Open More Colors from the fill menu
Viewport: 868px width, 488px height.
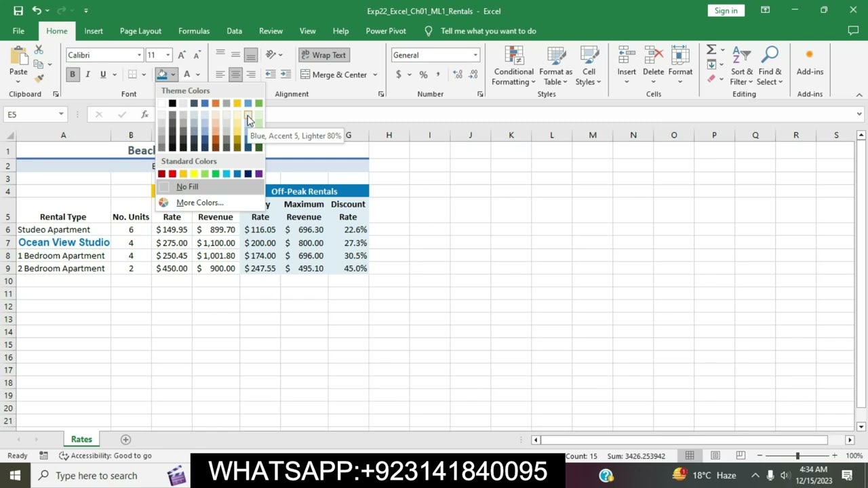coord(210,203)
